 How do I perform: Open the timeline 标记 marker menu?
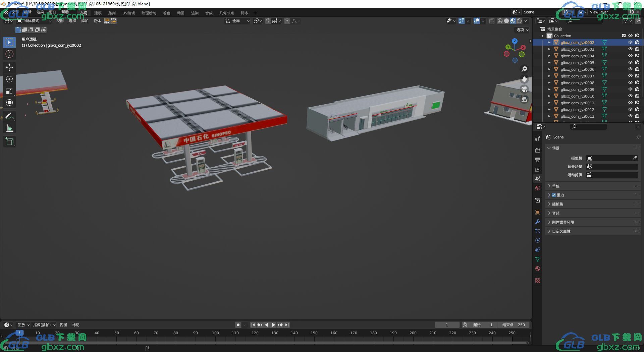76,325
